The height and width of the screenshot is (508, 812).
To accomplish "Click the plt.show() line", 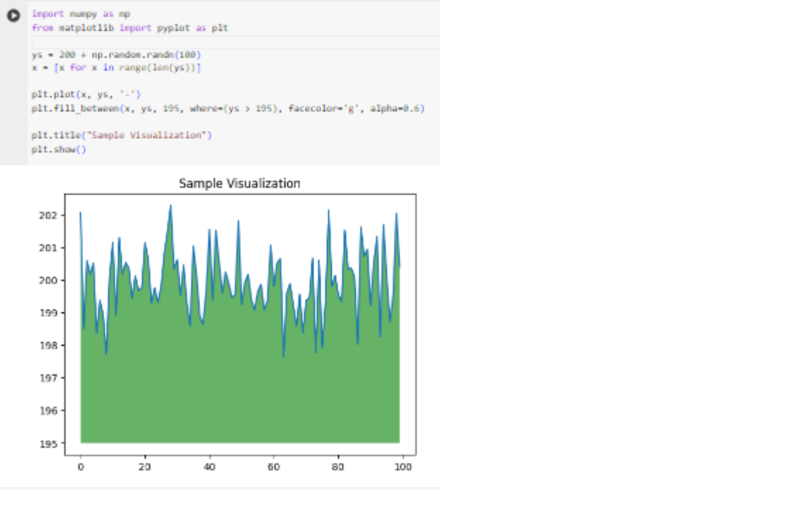I will coord(59,149).
